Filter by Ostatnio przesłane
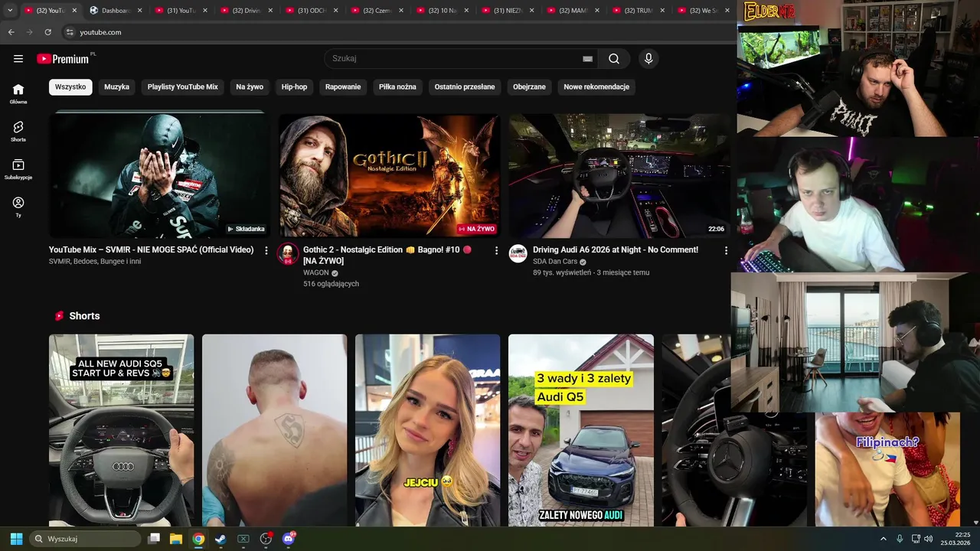 [x=465, y=87]
